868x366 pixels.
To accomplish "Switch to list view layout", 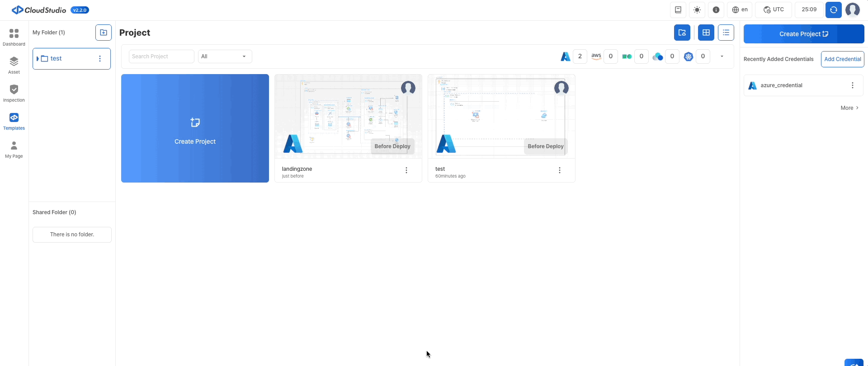I will pos(726,33).
